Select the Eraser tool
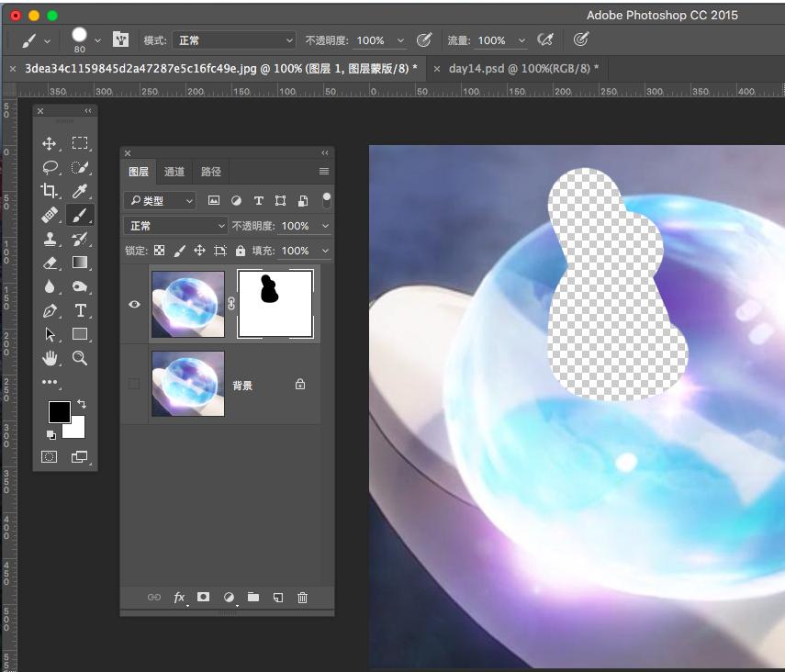The height and width of the screenshot is (672, 785). tap(50, 263)
